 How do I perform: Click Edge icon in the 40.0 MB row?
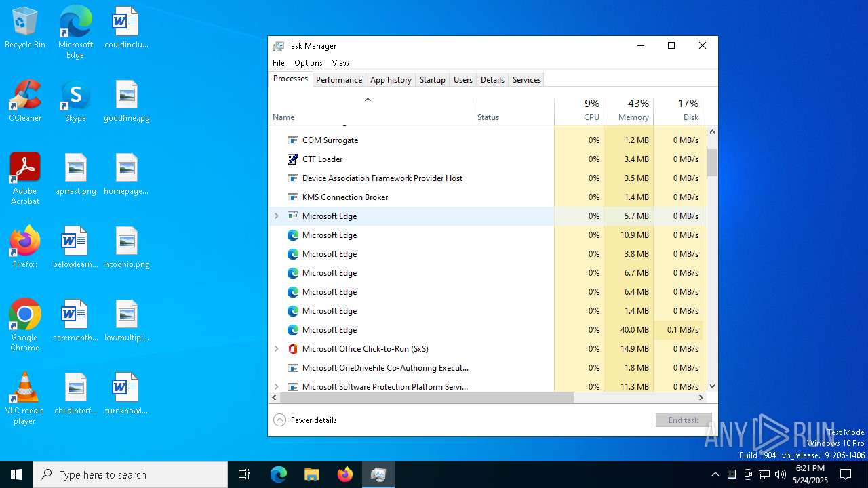coord(293,330)
